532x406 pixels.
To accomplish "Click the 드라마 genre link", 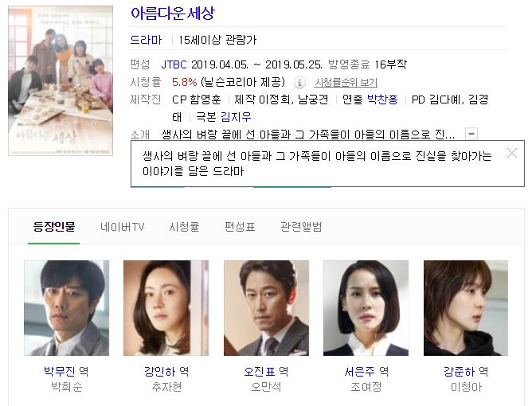I will click(147, 40).
